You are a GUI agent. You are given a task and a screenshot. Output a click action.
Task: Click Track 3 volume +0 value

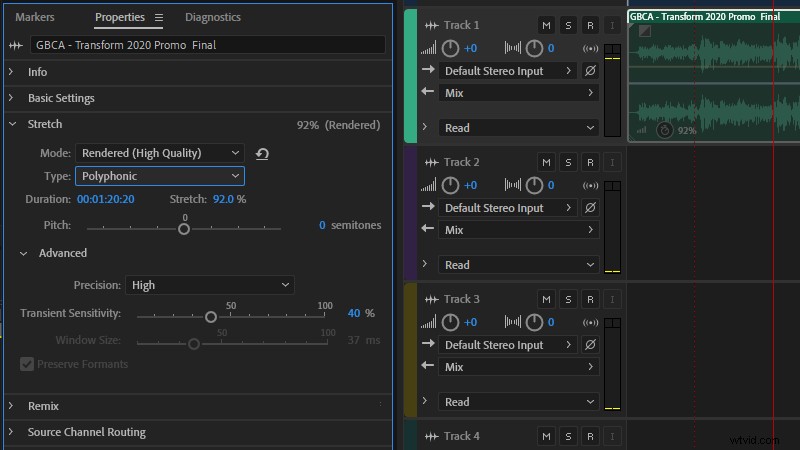[470, 322]
